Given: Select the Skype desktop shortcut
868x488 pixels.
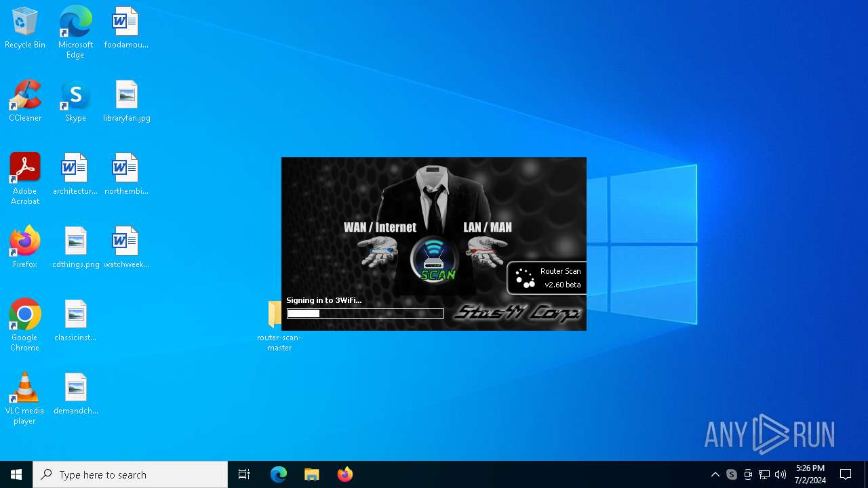Looking at the screenshot, I should point(75,101).
